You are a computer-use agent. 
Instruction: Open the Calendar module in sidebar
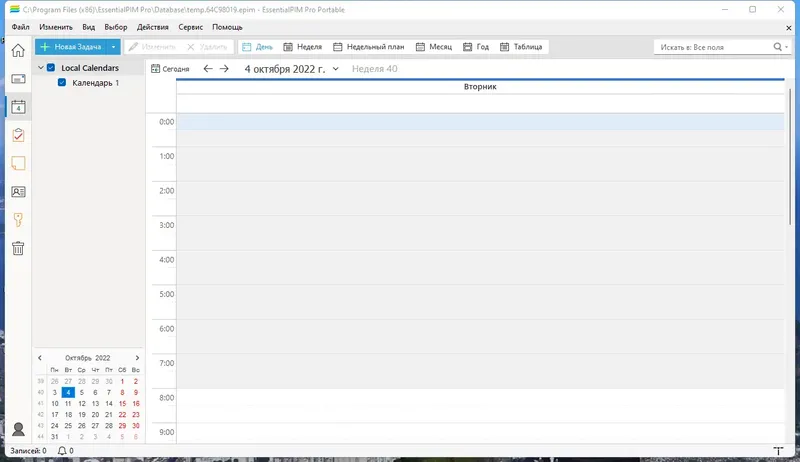(x=18, y=107)
